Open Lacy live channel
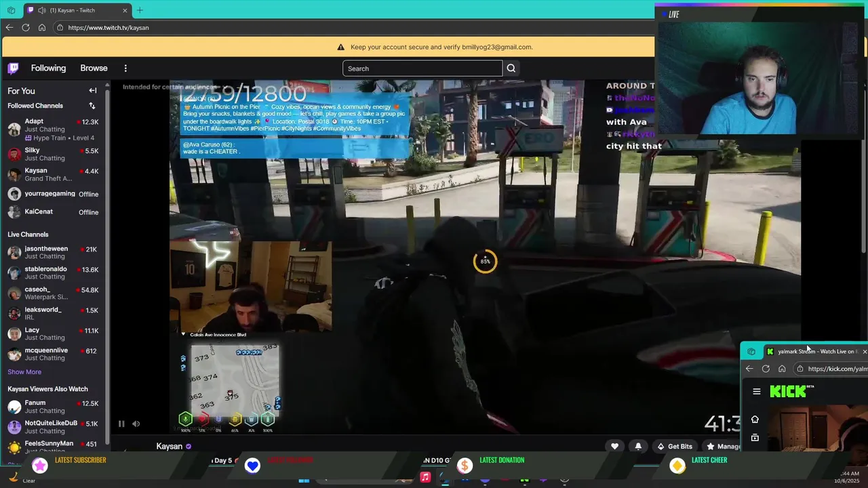Viewport: 868px width, 488px height. tap(54, 333)
